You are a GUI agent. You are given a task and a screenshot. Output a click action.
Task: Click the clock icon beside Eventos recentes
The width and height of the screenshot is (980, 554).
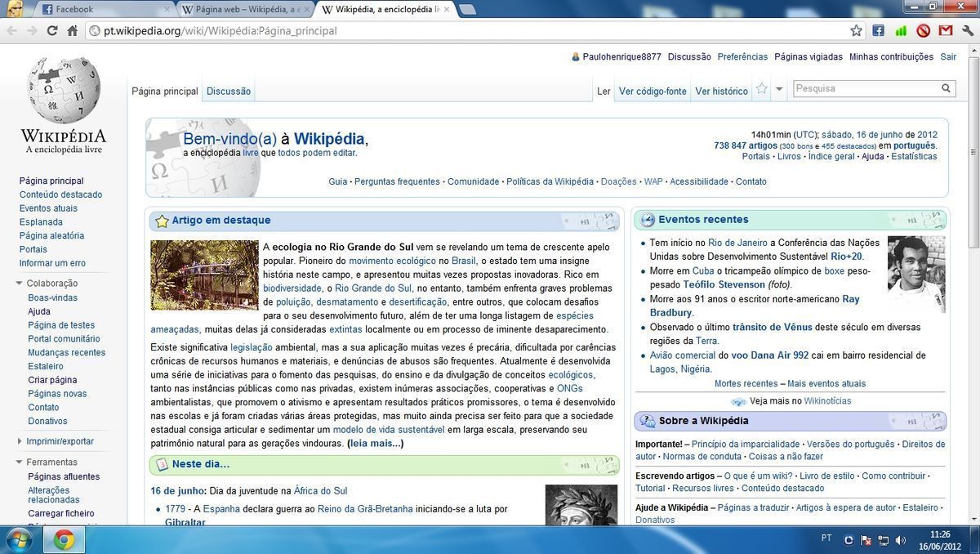coord(648,220)
